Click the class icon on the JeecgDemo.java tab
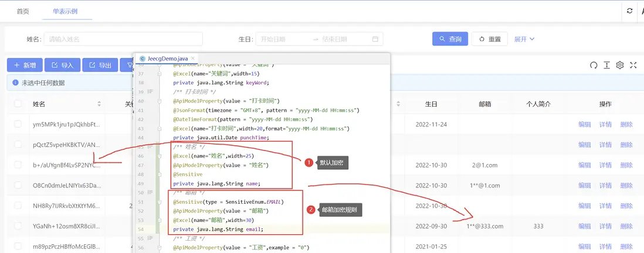The width and height of the screenshot is (644, 253). click(143, 59)
